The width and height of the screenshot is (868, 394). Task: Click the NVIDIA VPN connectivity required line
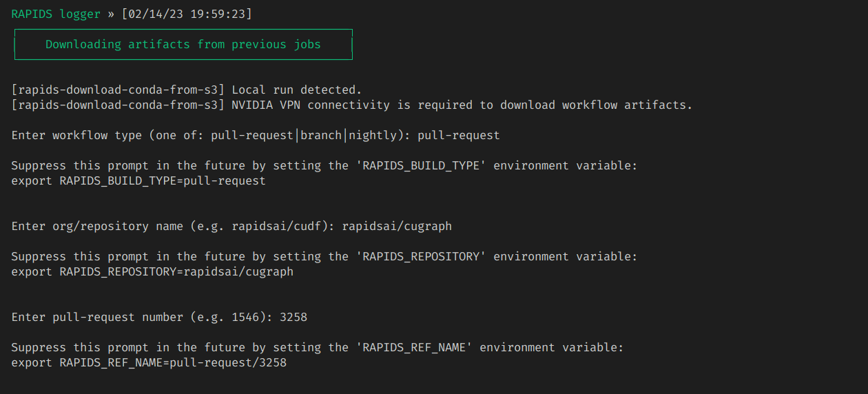tap(462, 105)
